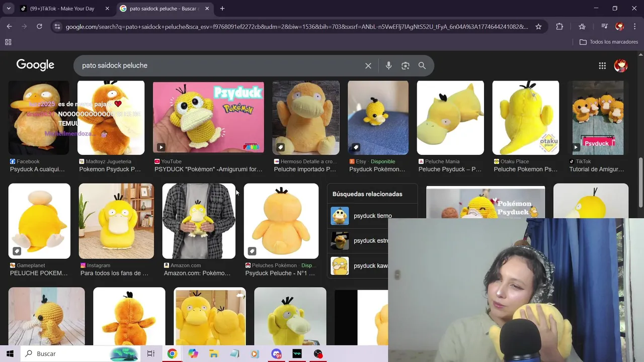This screenshot has width=644, height=362.
Task: Open the Windows Start menu
Action: click(x=10, y=353)
